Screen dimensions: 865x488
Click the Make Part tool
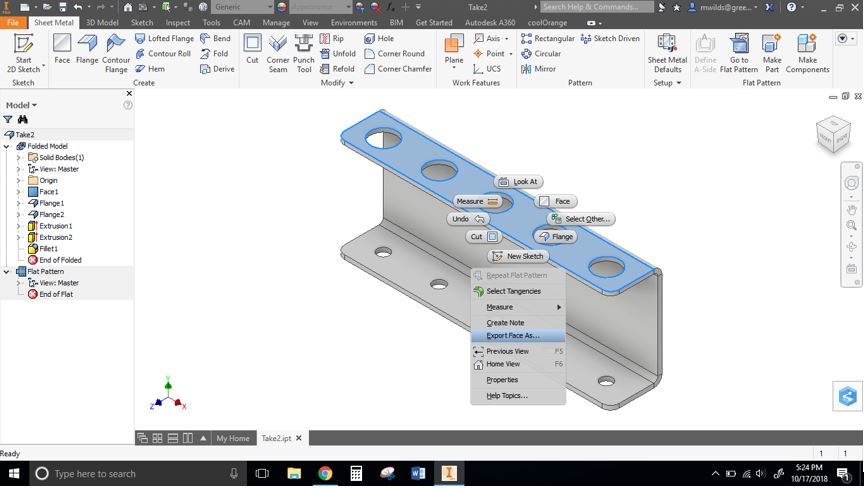(x=772, y=53)
